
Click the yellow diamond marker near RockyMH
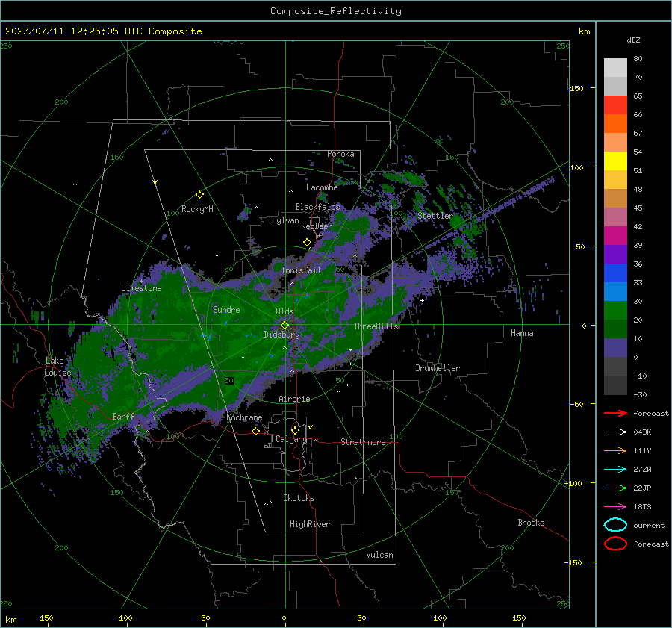[x=199, y=195]
